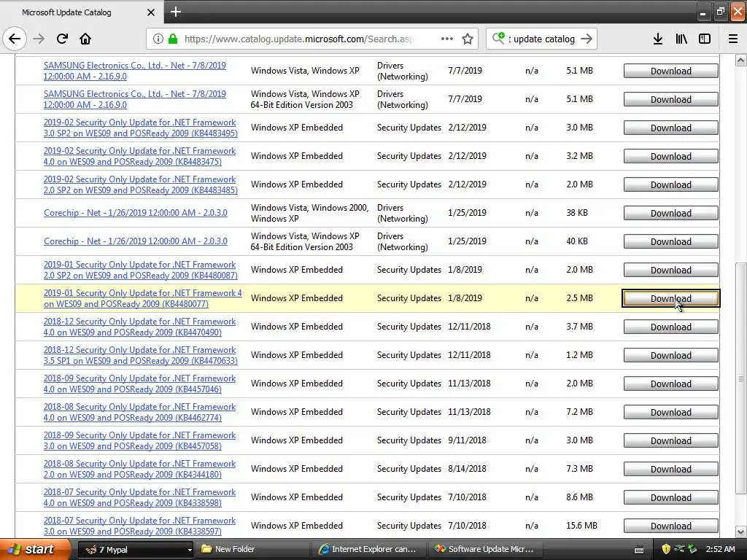Open the KB4483475 security update link
The width and height of the screenshot is (747, 560).
point(139,156)
